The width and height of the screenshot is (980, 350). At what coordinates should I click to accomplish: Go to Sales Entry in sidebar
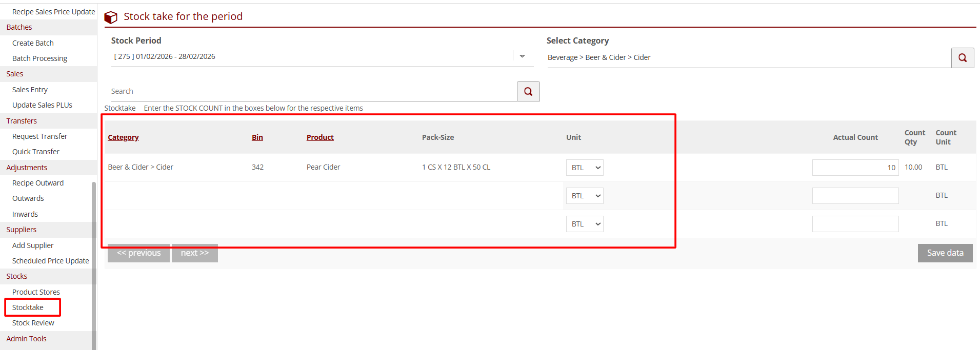point(30,90)
